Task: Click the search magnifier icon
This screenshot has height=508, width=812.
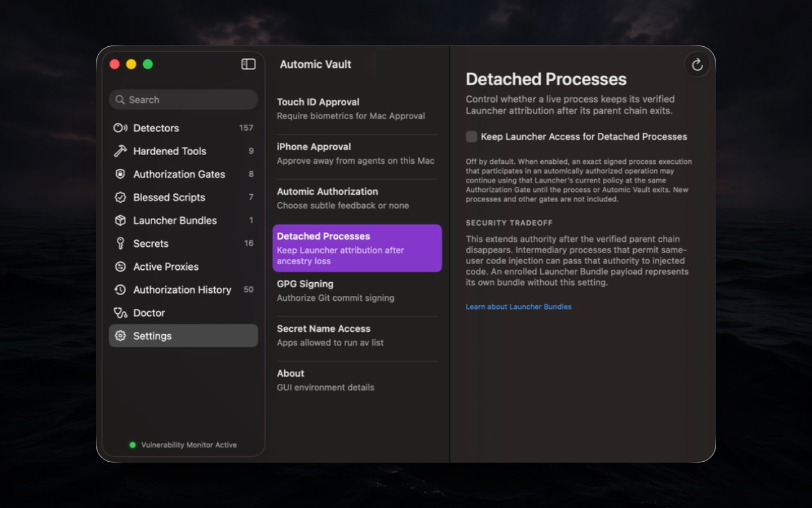Action: [x=120, y=100]
